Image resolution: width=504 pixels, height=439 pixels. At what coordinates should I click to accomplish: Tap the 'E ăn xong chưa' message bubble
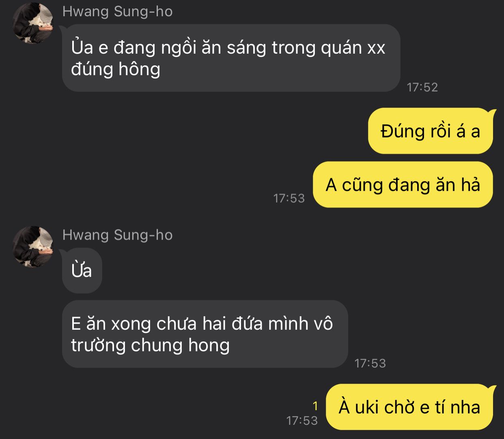pyautogui.click(x=205, y=334)
